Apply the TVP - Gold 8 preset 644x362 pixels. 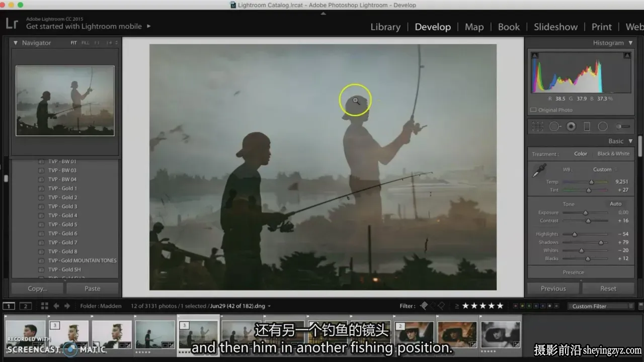pos(63,251)
